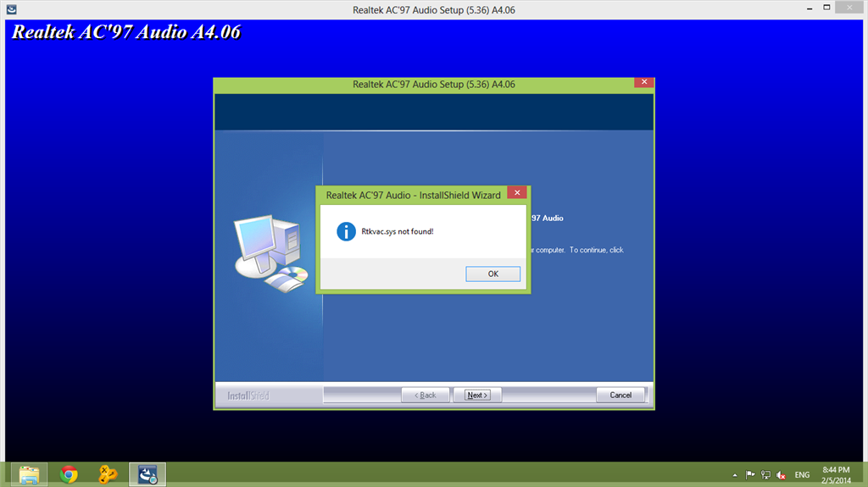Click the computer and CD setup graphic
Screen dimensions: 868x487
tap(270, 253)
